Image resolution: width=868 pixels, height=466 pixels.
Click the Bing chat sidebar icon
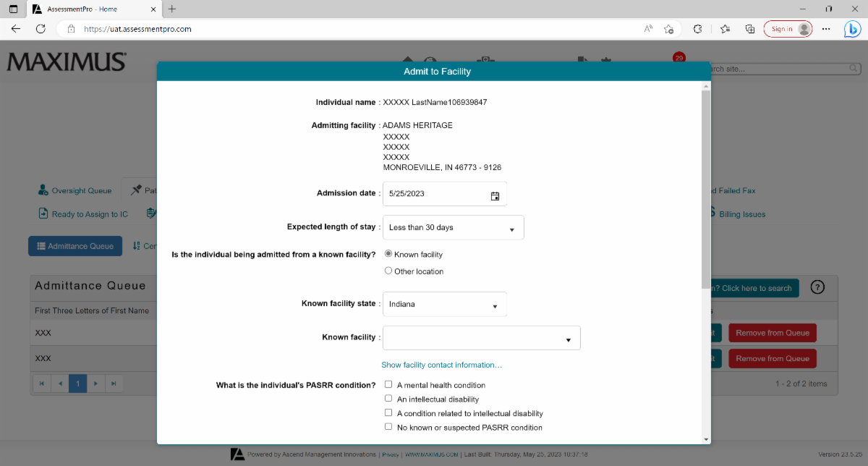(852, 29)
